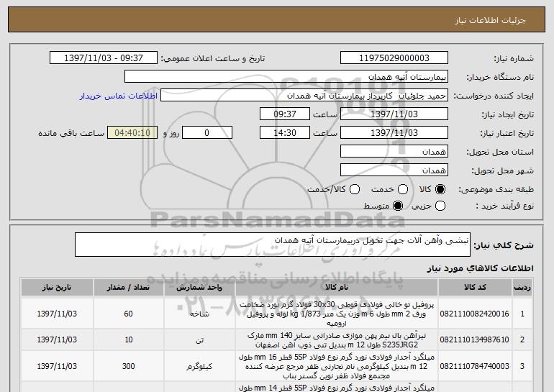Image resolution: width=554 pixels, height=392 pixels.
Task: Click the 30x30 steel profile item name
Action: pos(337,314)
